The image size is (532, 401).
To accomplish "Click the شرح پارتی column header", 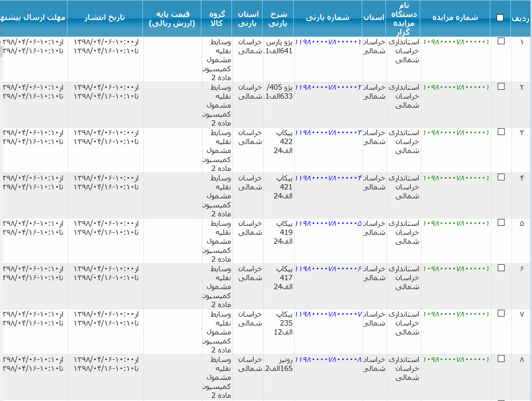I will pyautogui.click(x=278, y=18).
